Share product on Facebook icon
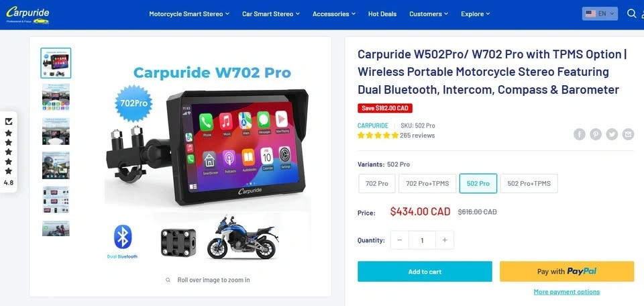 click(x=580, y=134)
